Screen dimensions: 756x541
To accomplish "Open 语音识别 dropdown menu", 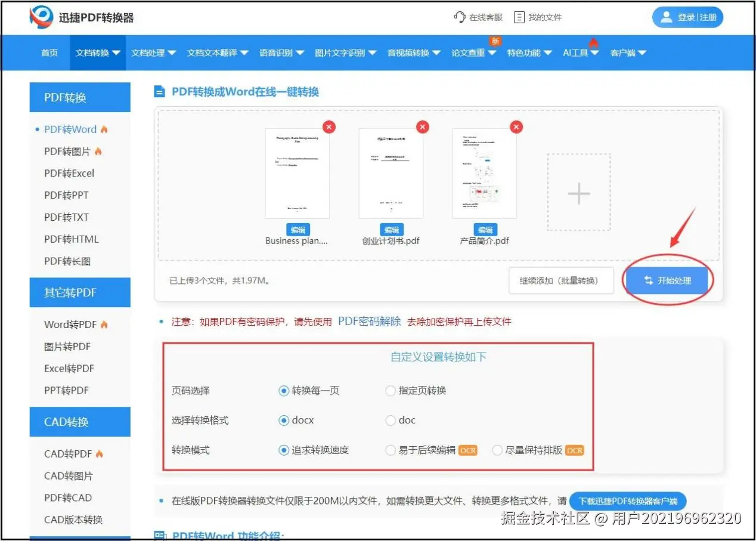I will point(281,52).
